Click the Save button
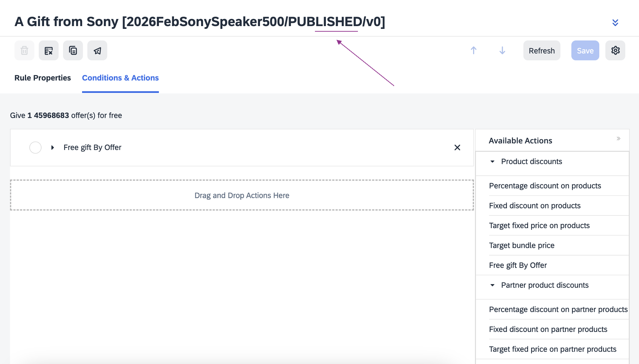 click(585, 51)
